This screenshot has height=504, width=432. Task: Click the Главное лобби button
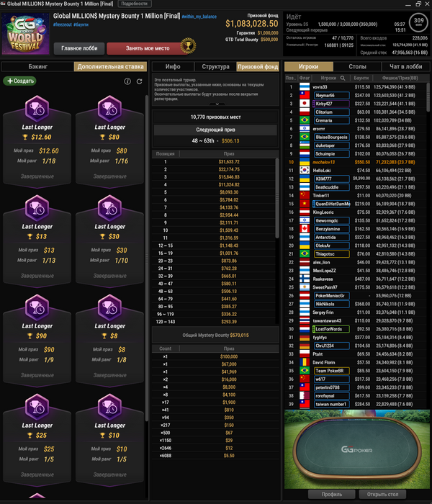point(79,48)
